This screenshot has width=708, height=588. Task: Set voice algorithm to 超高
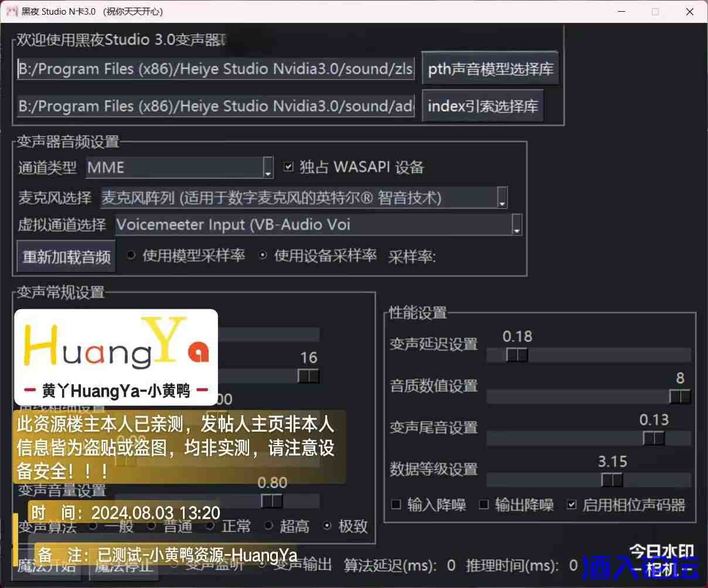click(268, 526)
